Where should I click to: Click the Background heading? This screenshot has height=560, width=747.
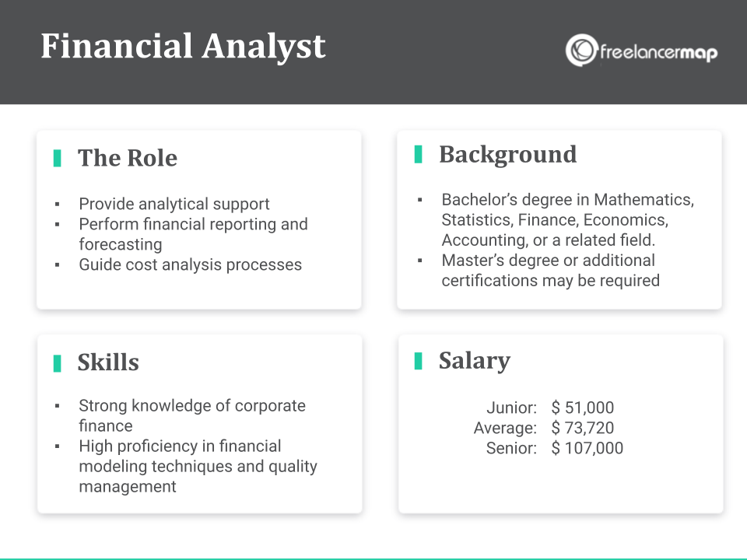click(x=508, y=155)
